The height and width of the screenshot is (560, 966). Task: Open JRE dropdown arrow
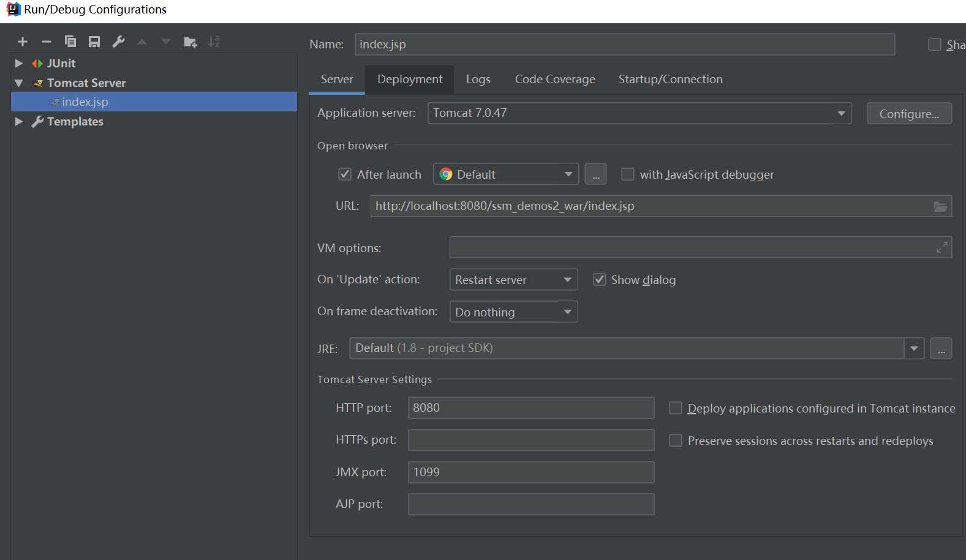(914, 348)
